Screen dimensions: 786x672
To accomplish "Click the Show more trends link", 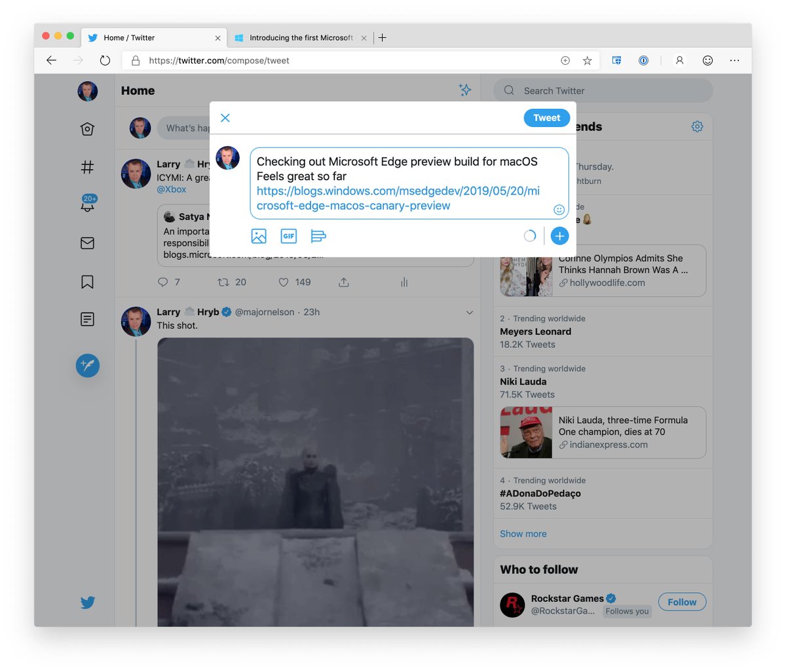I will point(523,533).
